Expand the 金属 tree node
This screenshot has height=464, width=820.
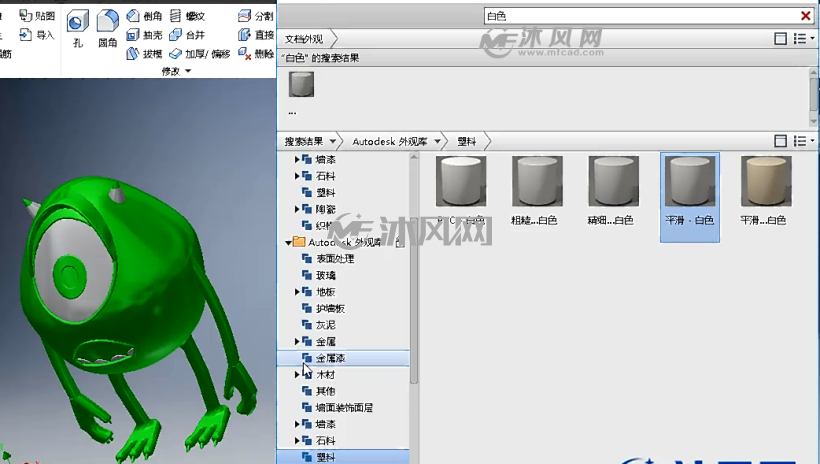tap(297, 342)
